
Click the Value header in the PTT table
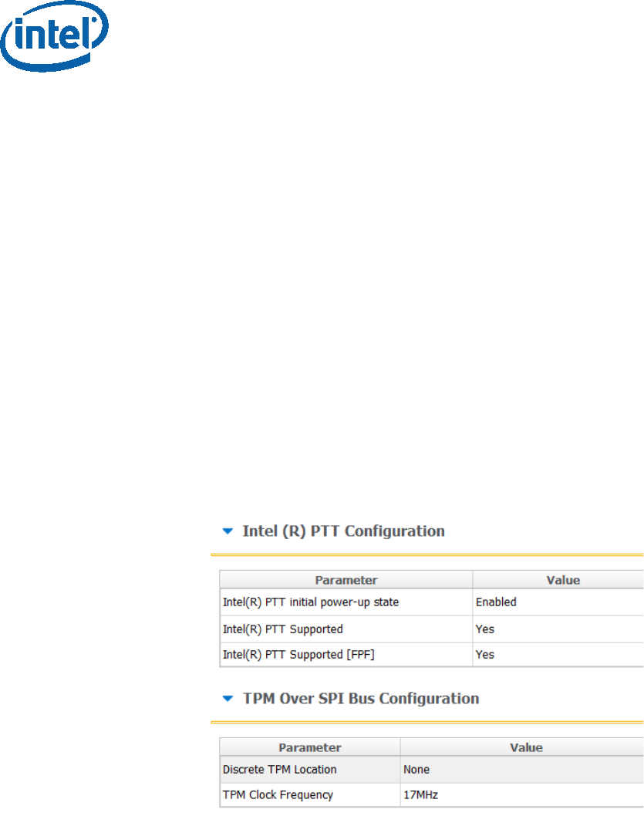558,580
